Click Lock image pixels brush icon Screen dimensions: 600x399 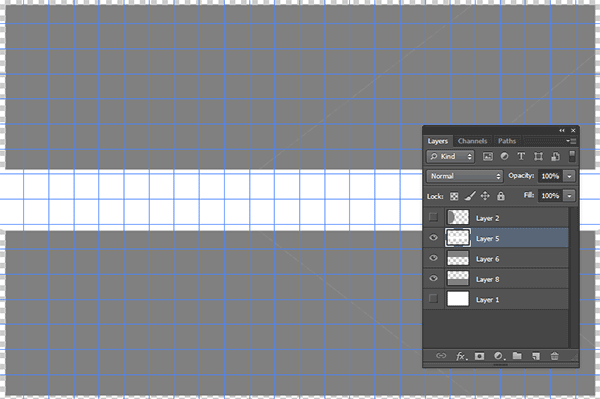470,196
